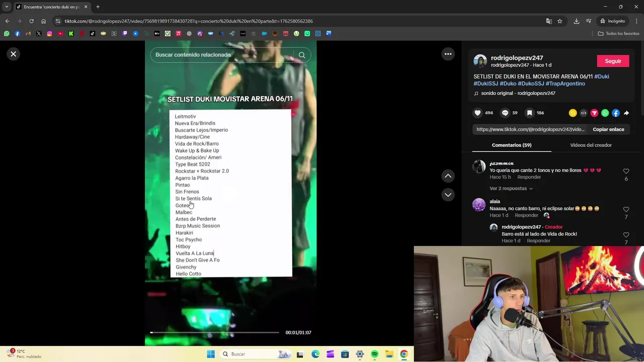Like creator's reply about Barro
Image resolution: width=644 pixels, height=362 pixels.
tap(626, 235)
